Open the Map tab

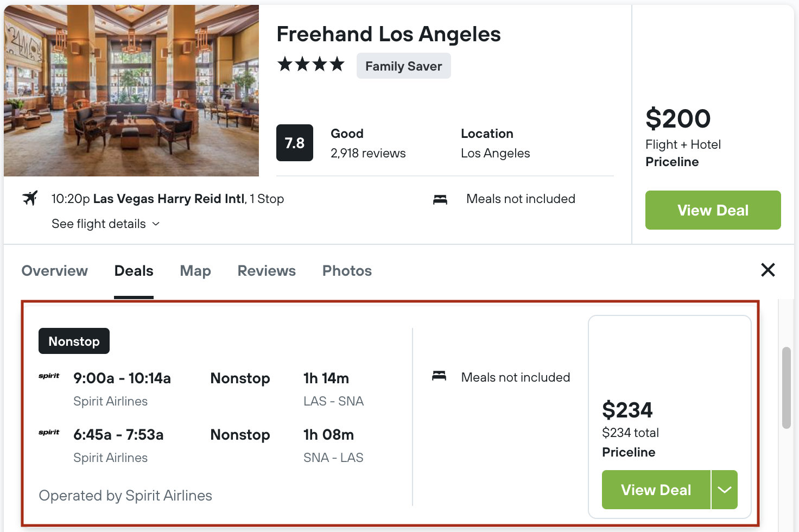[x=195, y=271]
